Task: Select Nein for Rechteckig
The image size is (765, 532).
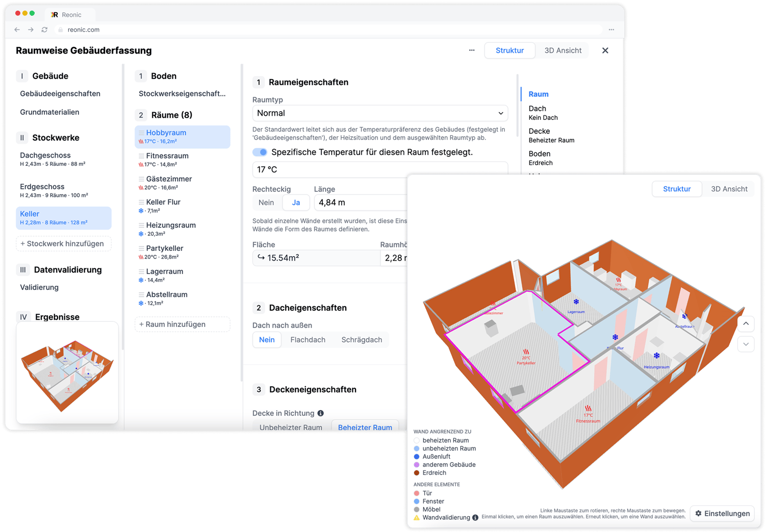Action: pyautogui.click(x=266, y=202)
